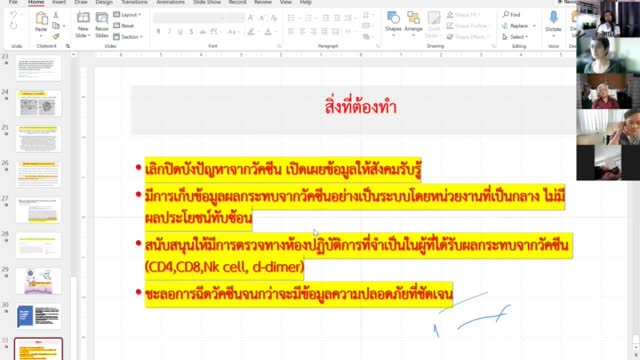Toggle Bold formatting
Screen dimensions: 640x360
pyautogui.click(x=158, y=31)
